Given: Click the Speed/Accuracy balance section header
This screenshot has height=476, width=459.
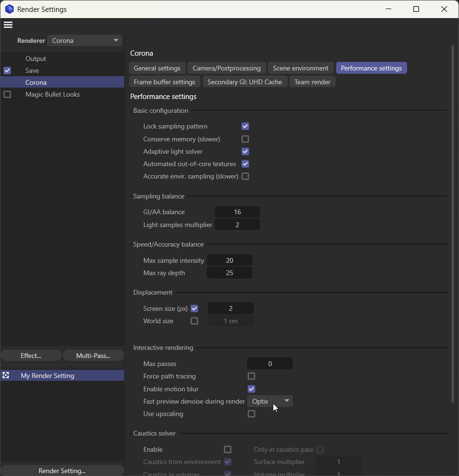Looking at the screenshot, I should click(x=168, y=244).
